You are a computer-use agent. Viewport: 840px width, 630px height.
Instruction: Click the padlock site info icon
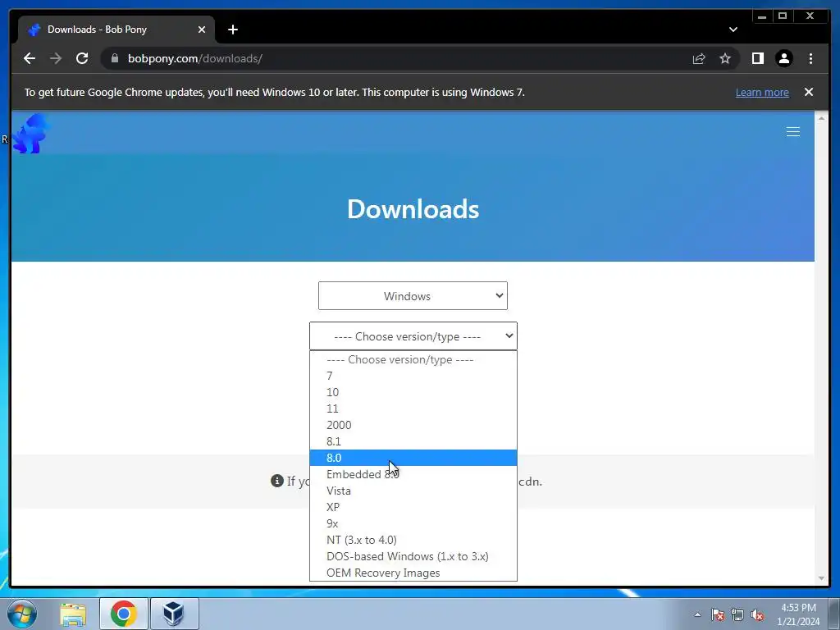(x=115, y=58)
